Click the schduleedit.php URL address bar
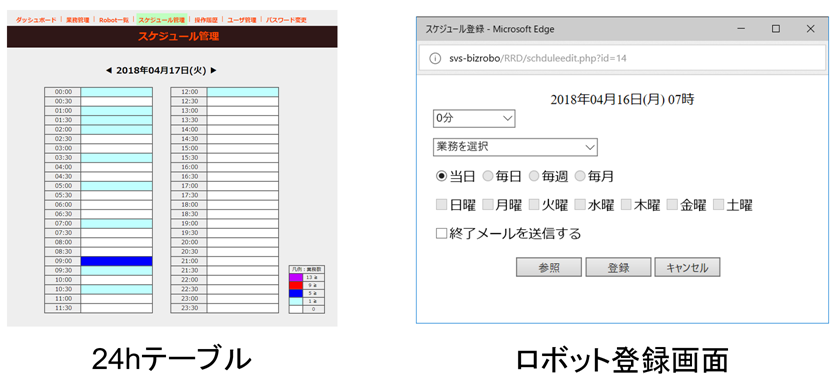838x386 pixels. coord(623,58)
